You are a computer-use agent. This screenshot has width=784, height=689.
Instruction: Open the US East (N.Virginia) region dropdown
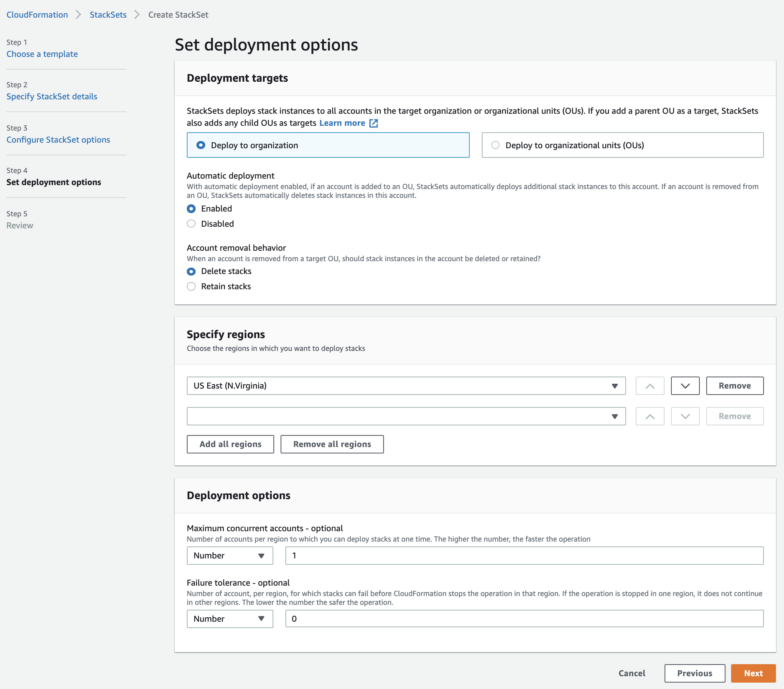(x=406, y=386)
